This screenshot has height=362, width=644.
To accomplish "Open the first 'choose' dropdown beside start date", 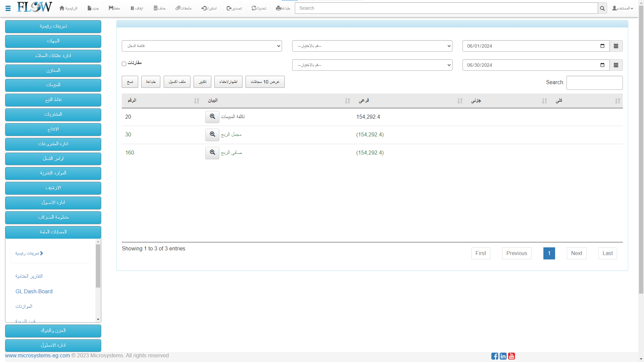I will pyautogui.click(x=372, y=46).
